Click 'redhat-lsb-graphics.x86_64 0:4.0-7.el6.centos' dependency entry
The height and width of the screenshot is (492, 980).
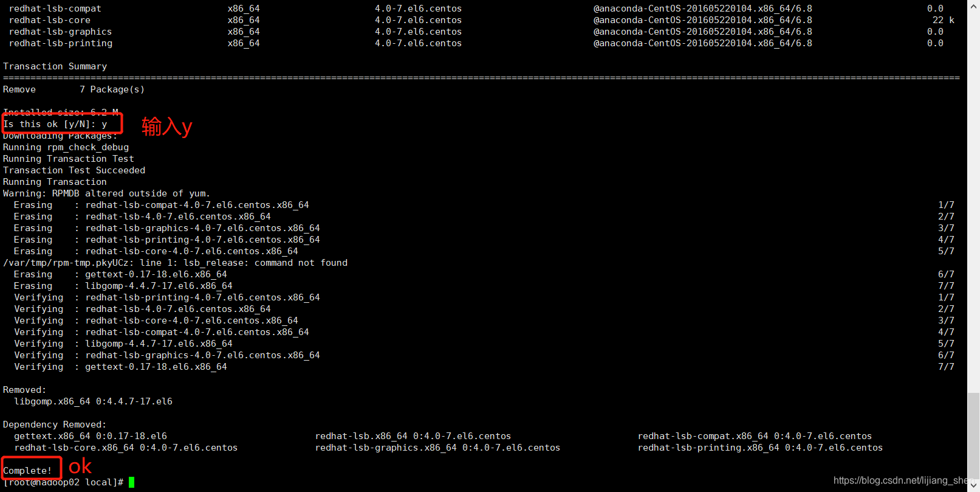pos(437,448)
